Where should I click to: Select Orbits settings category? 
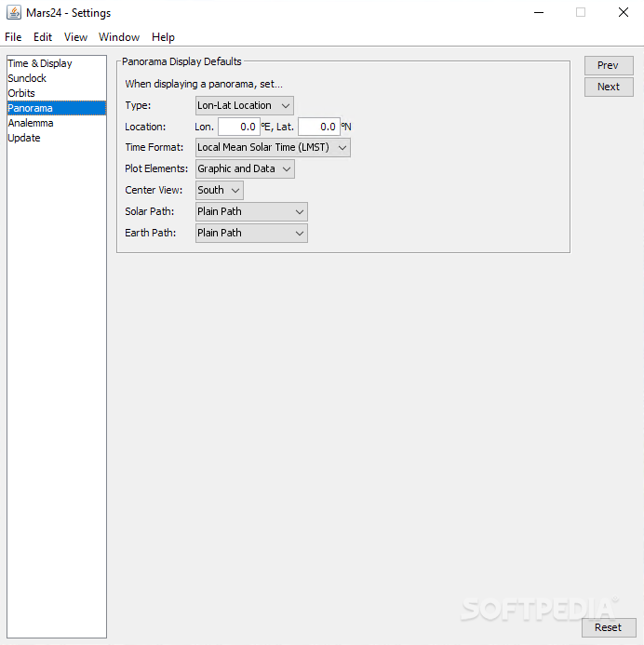[x=57, y=93]
